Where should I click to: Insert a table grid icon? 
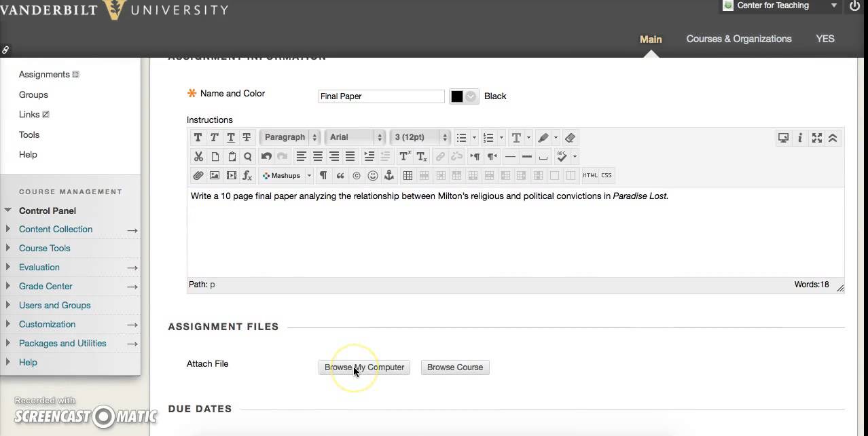pyautogui.click(x=408, y=175)
